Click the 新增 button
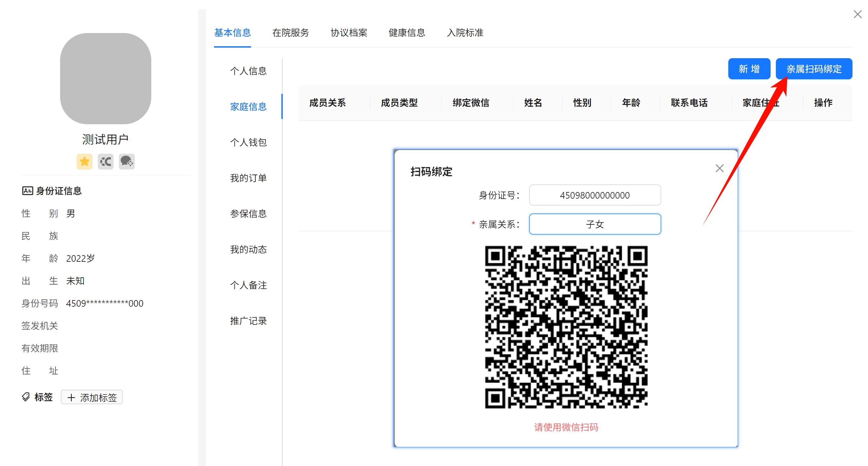 pos(749,69)
